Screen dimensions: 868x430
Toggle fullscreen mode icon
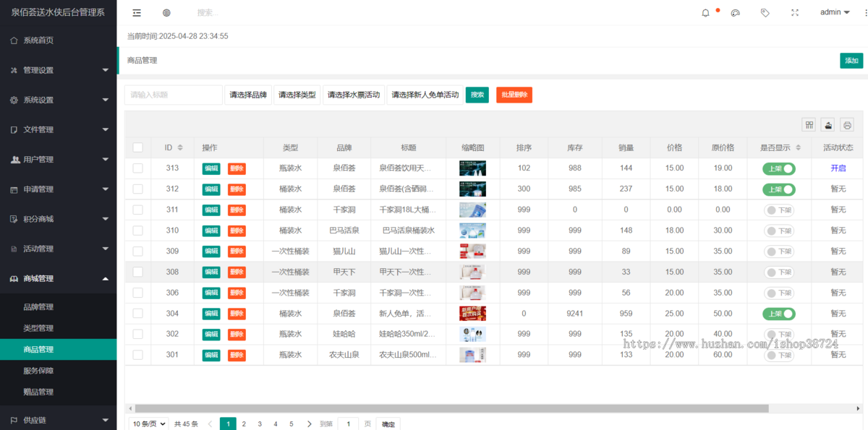(x=795, y=12)
